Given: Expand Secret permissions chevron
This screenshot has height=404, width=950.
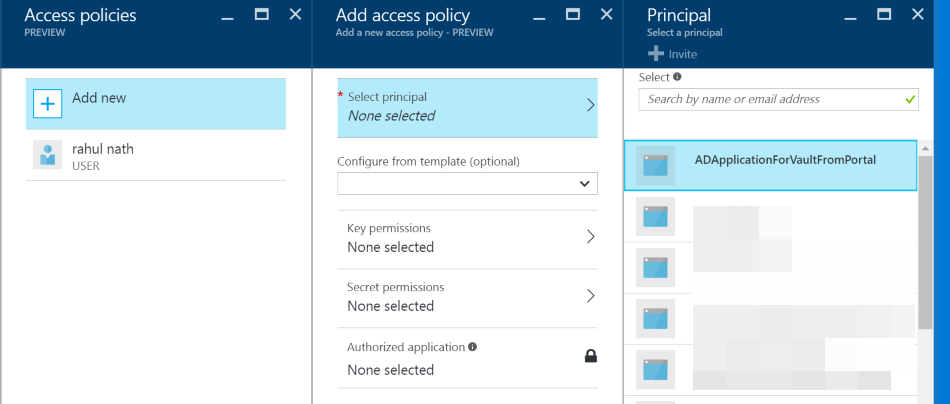Looking at the screenshot, I should tap(591, 296).
